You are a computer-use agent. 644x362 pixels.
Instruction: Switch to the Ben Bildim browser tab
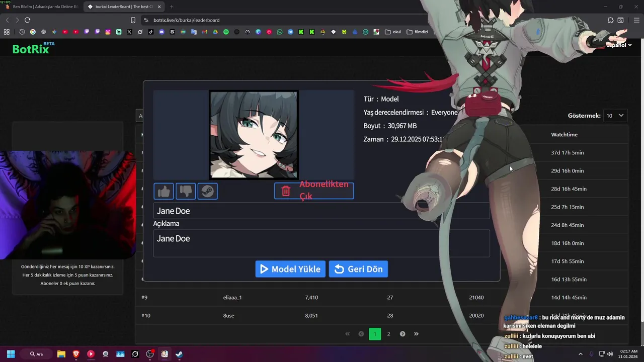tap(41, 7)
